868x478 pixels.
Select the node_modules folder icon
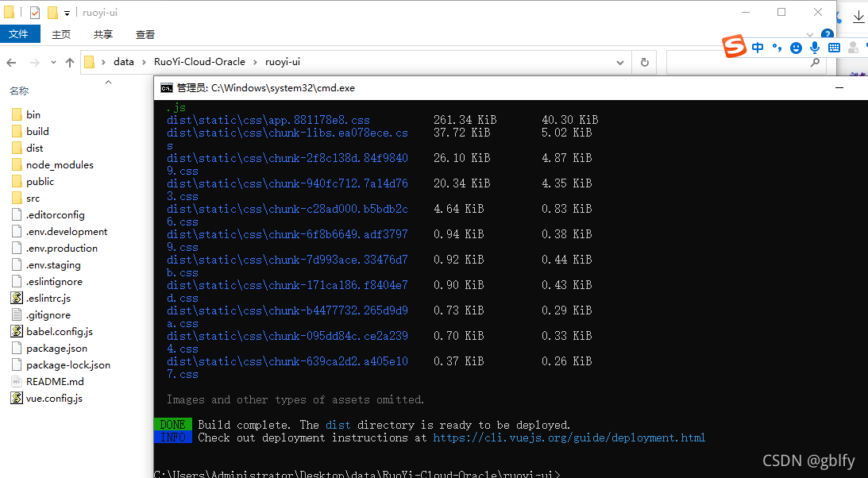17,164
